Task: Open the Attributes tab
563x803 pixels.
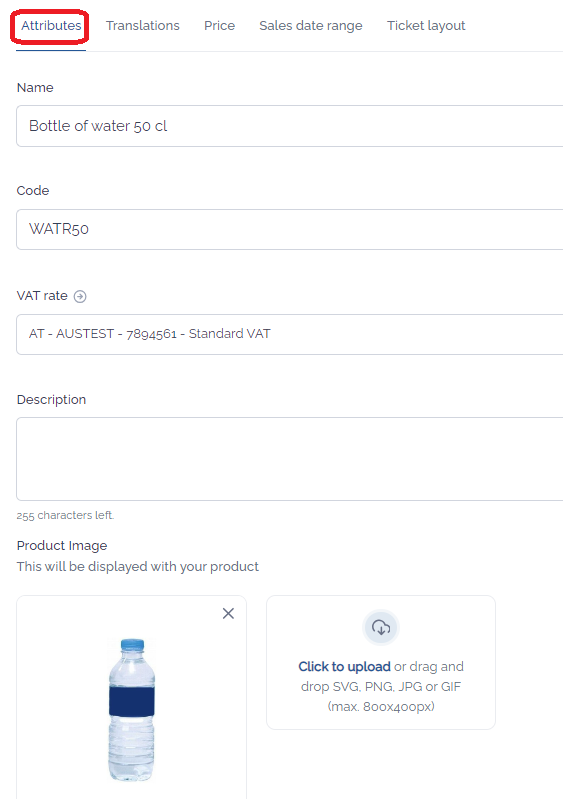Action: (51, 26)
